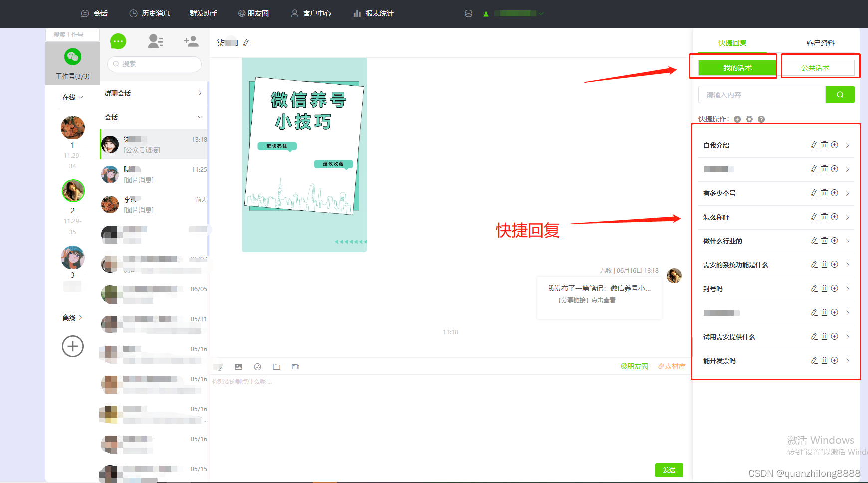Edit the 封号吗 quick reply
Screen dimensions: 868x483
(814, 288)
